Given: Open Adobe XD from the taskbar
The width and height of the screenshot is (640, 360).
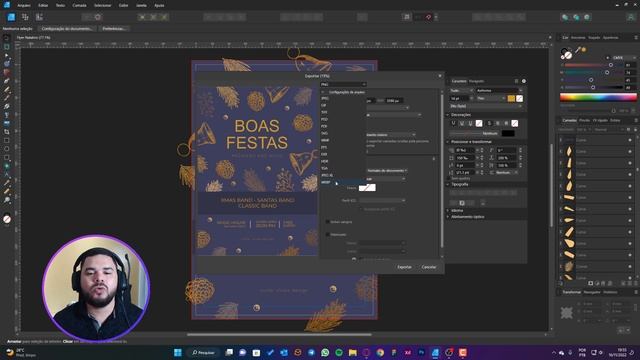Looking at the screenshot, I should point(407,352).
